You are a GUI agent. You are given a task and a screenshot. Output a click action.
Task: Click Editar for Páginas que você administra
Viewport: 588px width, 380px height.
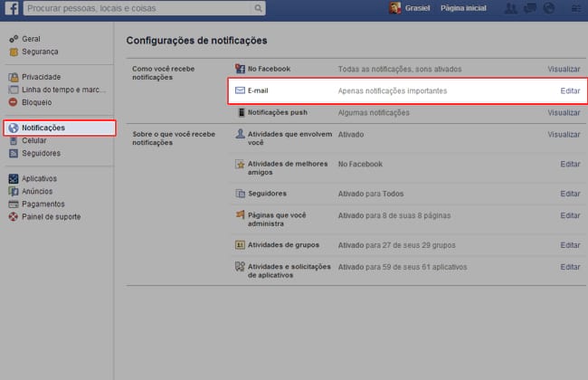(x=570, y=215)
